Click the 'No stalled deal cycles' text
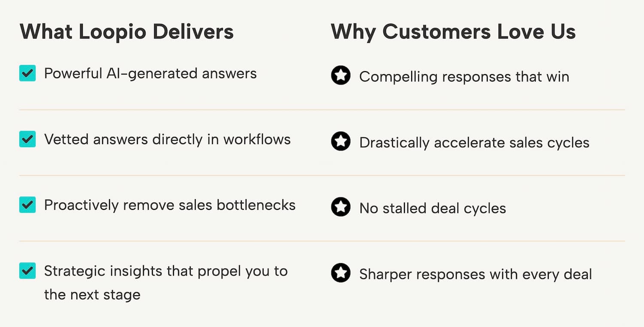The image size is (644, 327). point(432,209)
